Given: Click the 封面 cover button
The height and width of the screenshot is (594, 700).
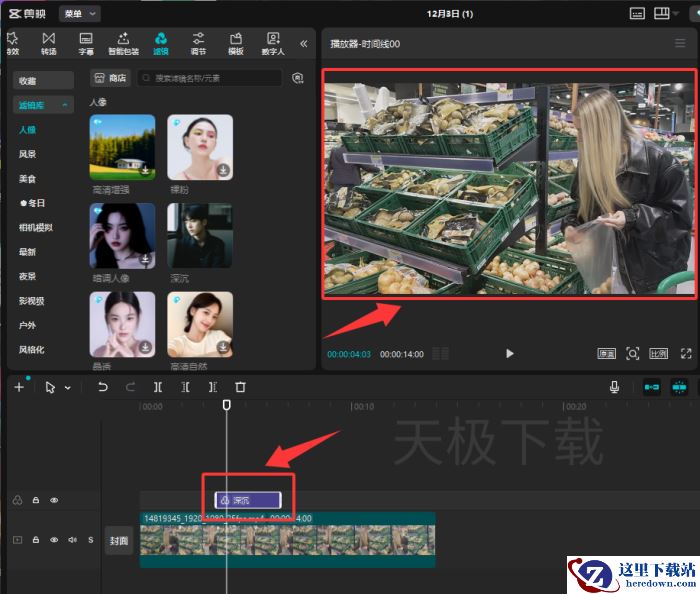Looking at the screenshot, I should (119, 541).
